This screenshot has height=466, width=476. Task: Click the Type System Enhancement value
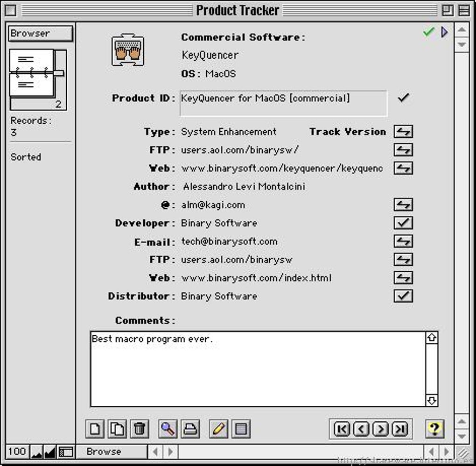pyautogui.click(x=229, y=132)
